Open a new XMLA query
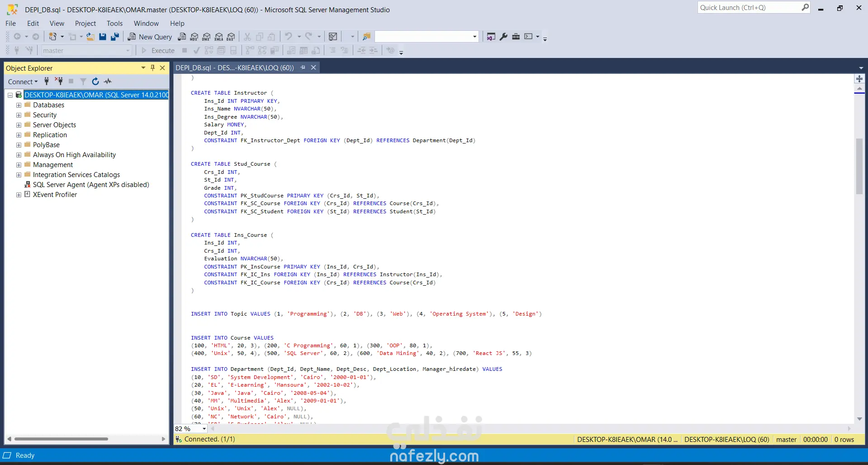Screen dimensions: 868x465 coord(218,37)
